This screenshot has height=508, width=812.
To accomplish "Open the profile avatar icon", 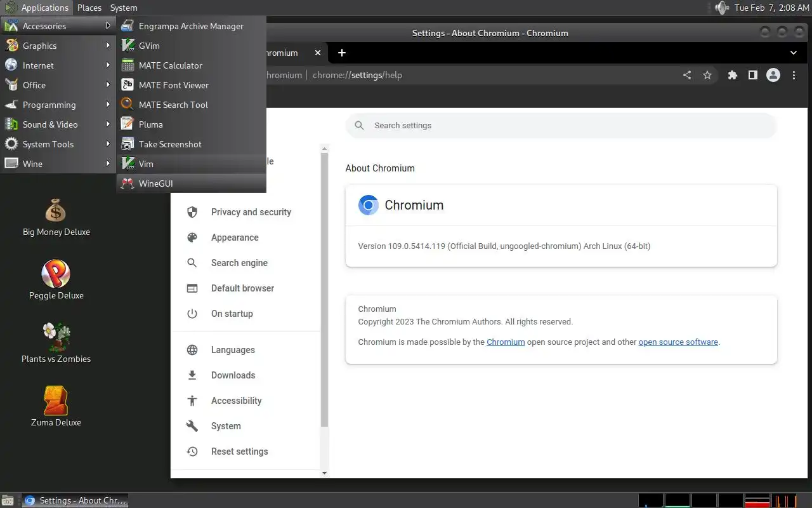I will [773, 75].
